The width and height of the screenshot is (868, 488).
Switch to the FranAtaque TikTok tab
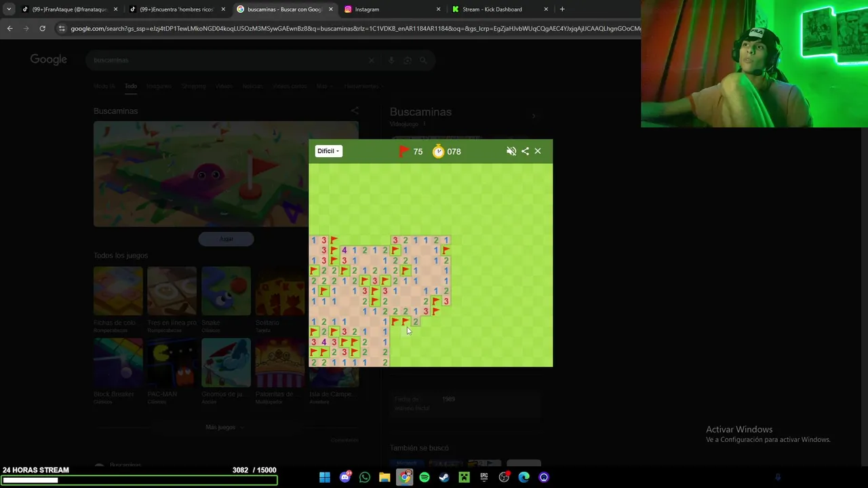click(x=68, y=9)
